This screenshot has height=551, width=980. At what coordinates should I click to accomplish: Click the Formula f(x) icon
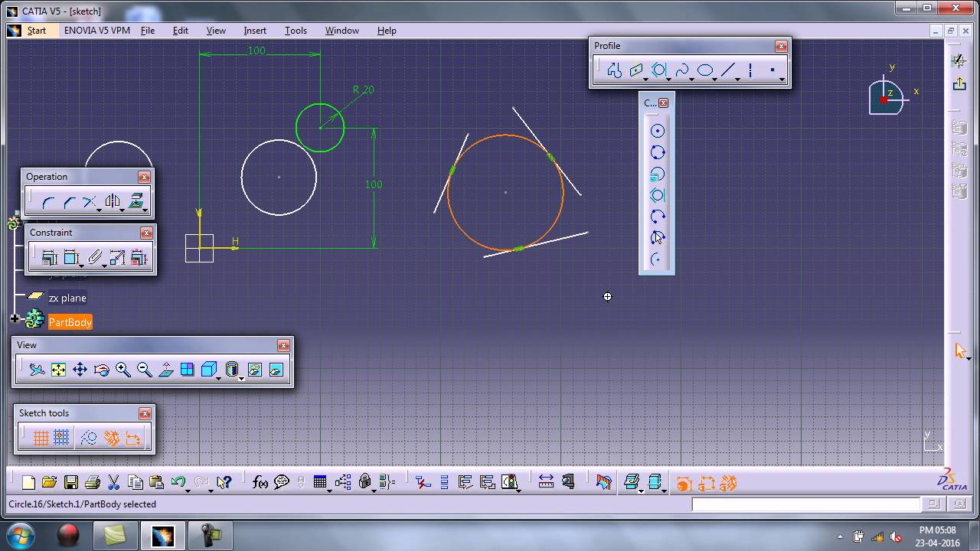tap(260, 482)
